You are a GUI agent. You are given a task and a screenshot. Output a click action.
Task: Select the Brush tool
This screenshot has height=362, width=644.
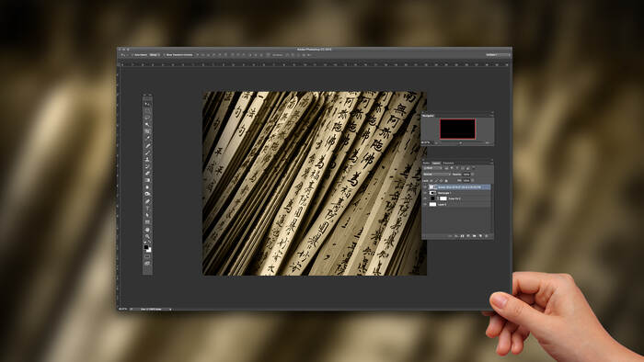tap(147, 153)
